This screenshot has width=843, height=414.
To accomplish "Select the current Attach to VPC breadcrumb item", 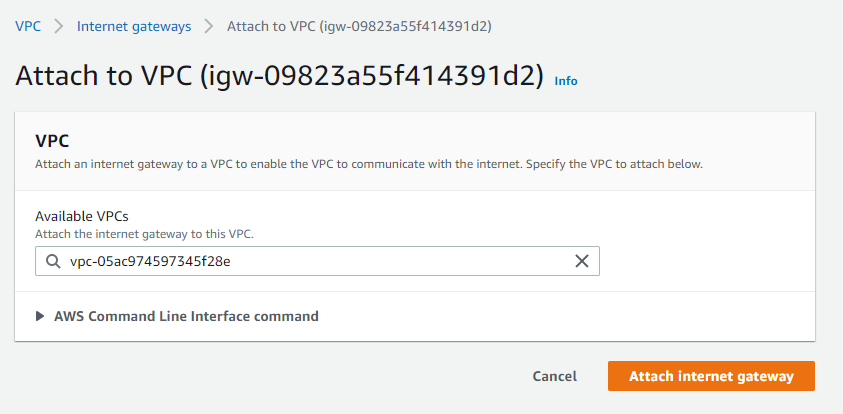I will click(359, 26).
